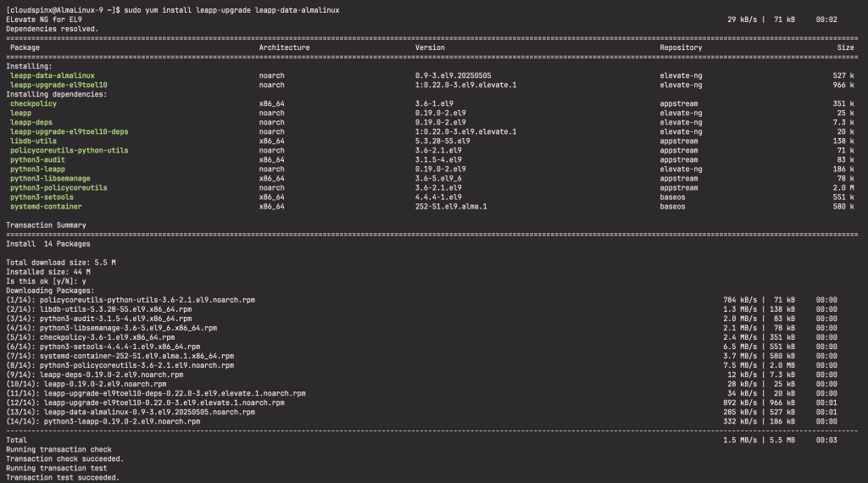
Task: Click the Repository column header
Action: pyautogui.click(x=681, y=47)
